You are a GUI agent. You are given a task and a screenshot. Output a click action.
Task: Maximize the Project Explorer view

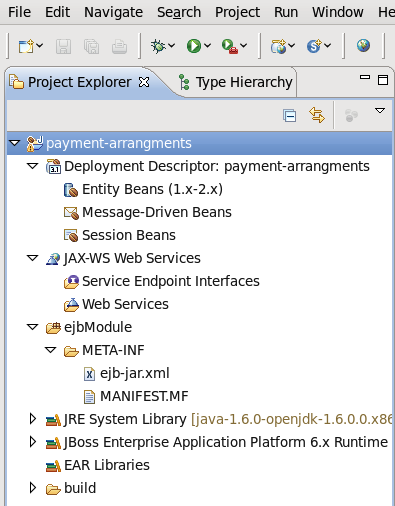click(383, 80)
